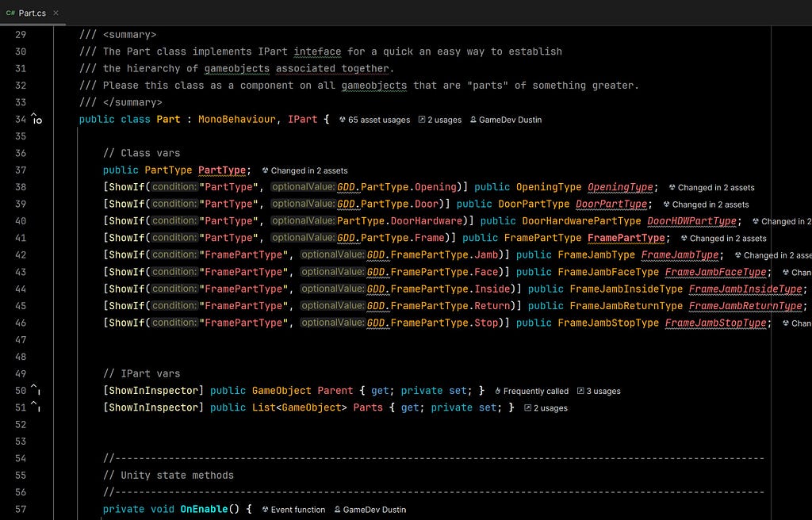
Task: Click the misspelled word 'inteface' on line 30
Action: click(317, 52)
